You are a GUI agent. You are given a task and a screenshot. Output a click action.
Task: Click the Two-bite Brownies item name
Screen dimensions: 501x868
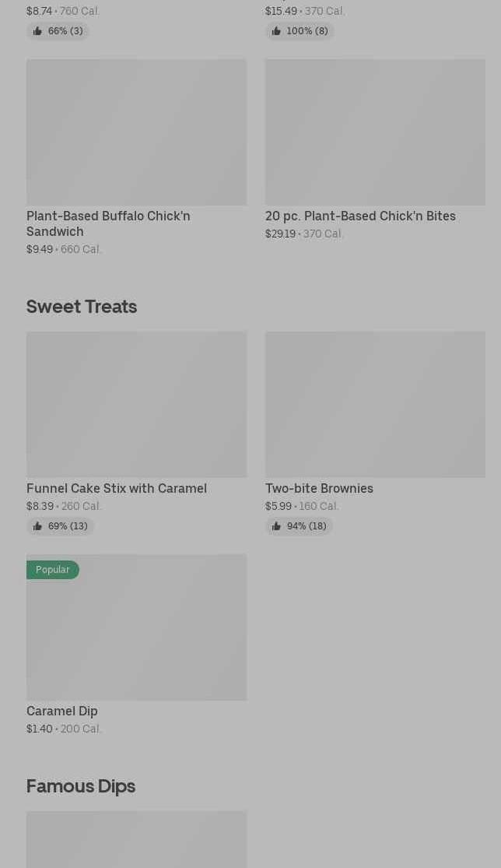pyautogui.click(x=319, y=488)
